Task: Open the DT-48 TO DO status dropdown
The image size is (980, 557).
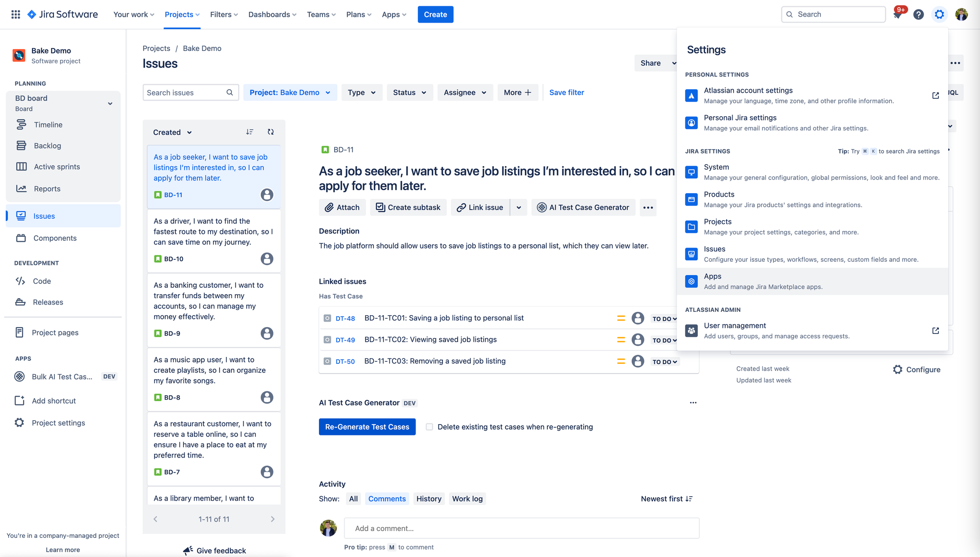Action: 664,319
